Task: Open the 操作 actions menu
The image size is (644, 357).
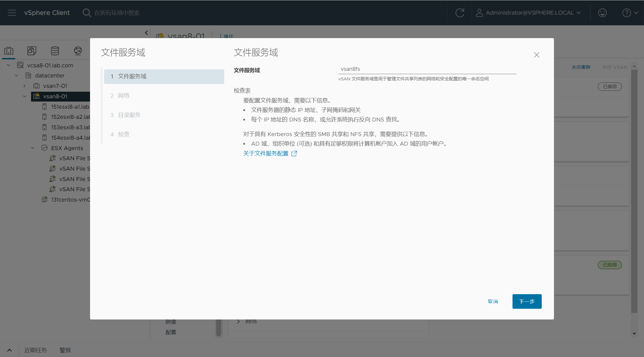Action: click(x=227, y=36)
